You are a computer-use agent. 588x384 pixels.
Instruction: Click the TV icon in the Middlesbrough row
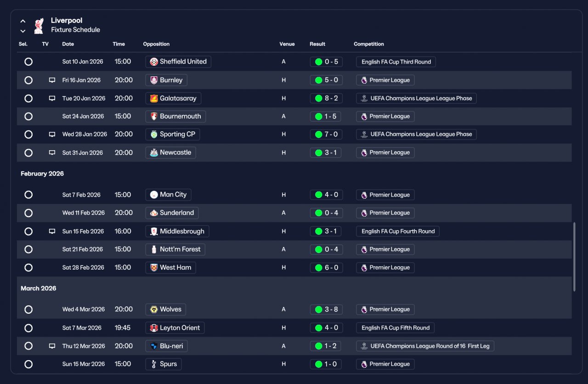[x=52, y=232]
